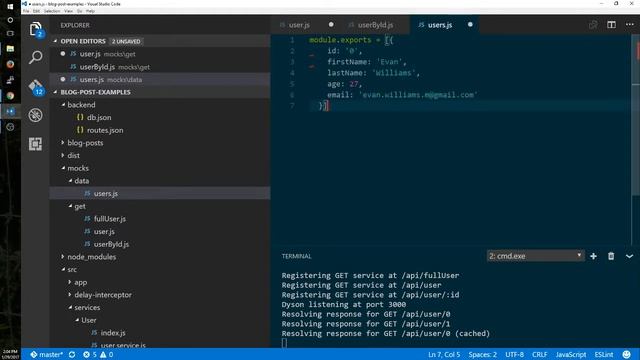Change indentation via Spaces: 2
Screen dimensions: 640x360
(482, 354)
